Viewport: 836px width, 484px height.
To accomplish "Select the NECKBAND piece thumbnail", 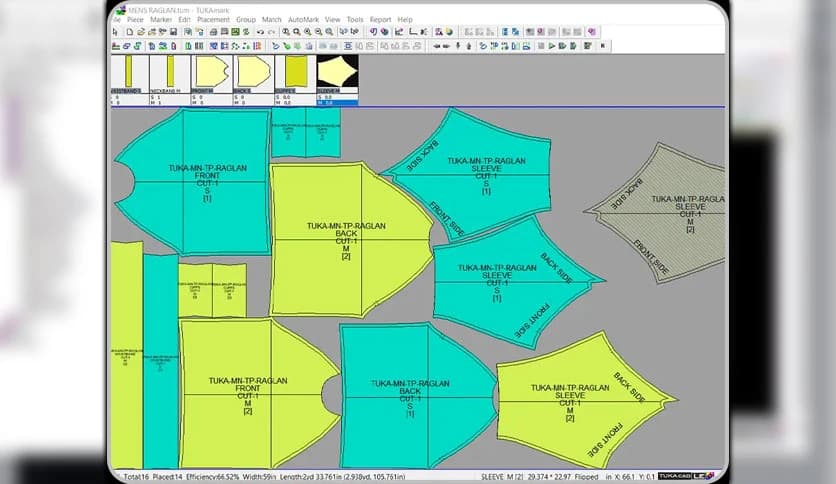I will tap(170, 73).
